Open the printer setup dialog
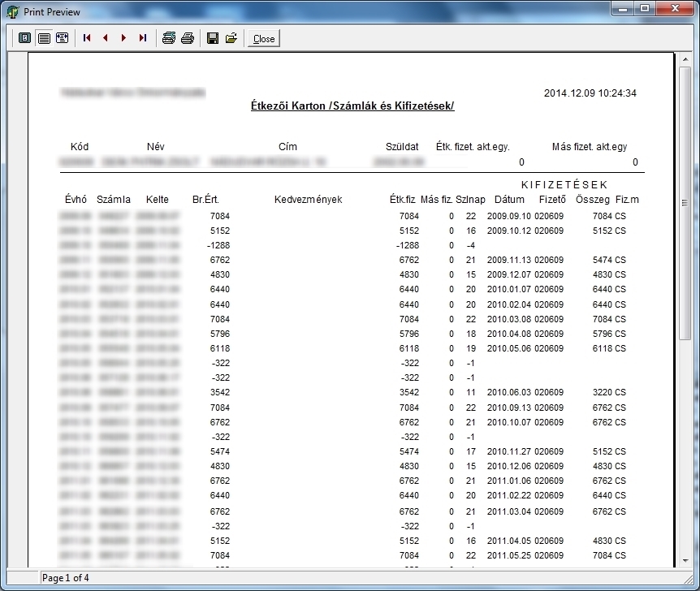 coord(169,38)
